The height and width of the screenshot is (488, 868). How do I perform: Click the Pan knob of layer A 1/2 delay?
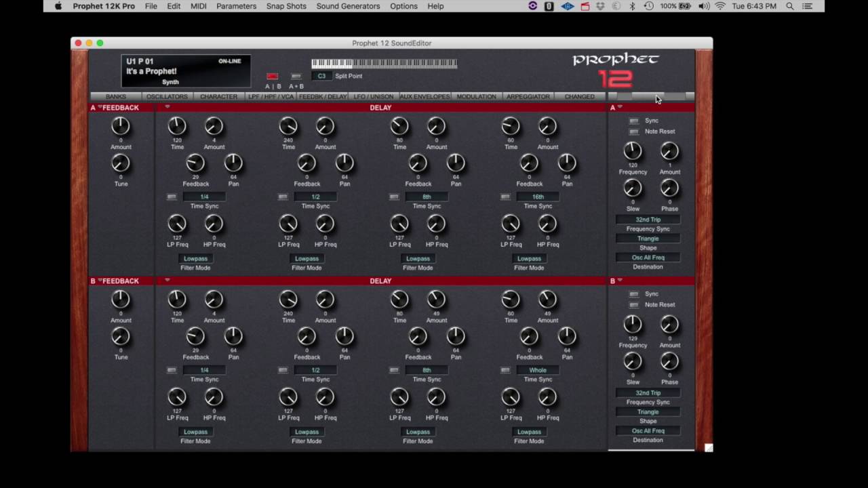tap(344, 163)
